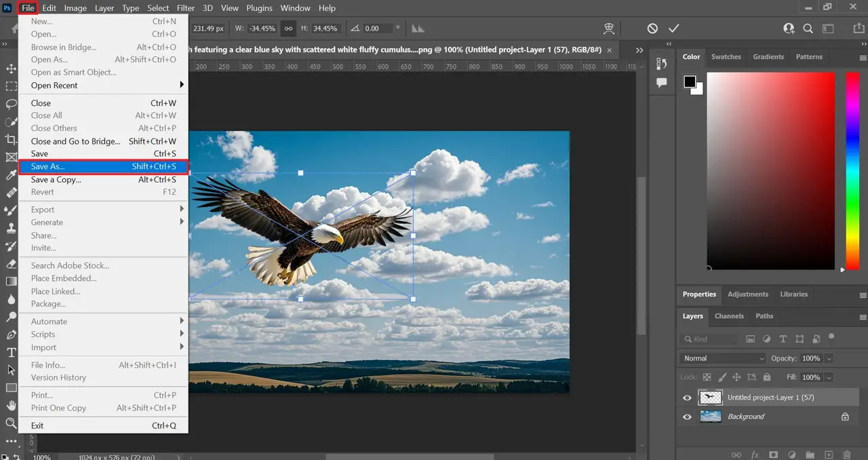Hide the Untitled project-Layer 1 layer
The height and width of the screenshot is (460, 868).
[687, 398]
